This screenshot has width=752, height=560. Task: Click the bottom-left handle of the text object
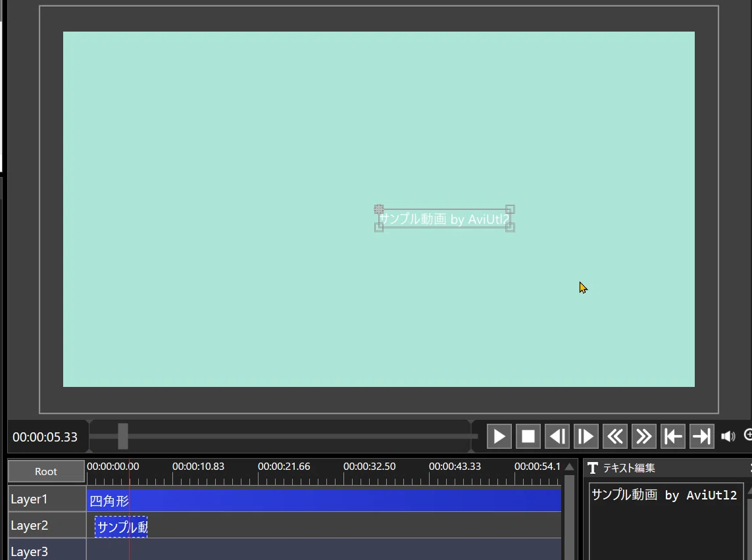pos(379,228)
